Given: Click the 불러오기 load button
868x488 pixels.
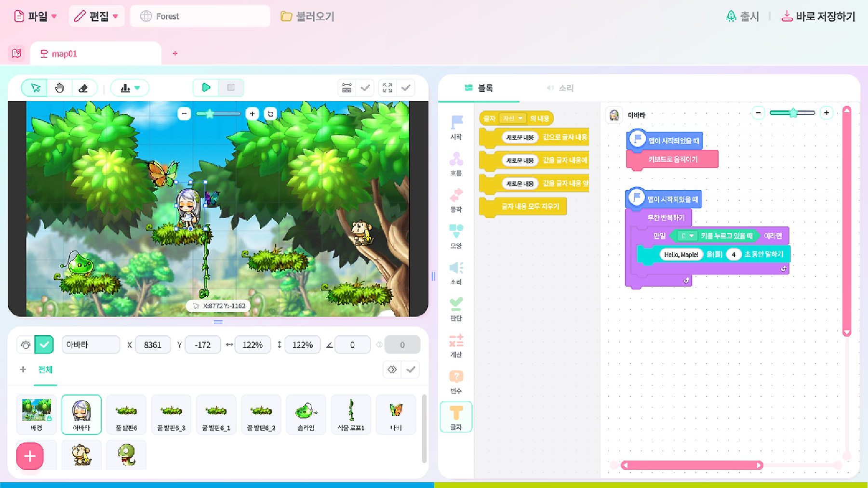Looking at the screenshot, I should click(x=307, y=16).
